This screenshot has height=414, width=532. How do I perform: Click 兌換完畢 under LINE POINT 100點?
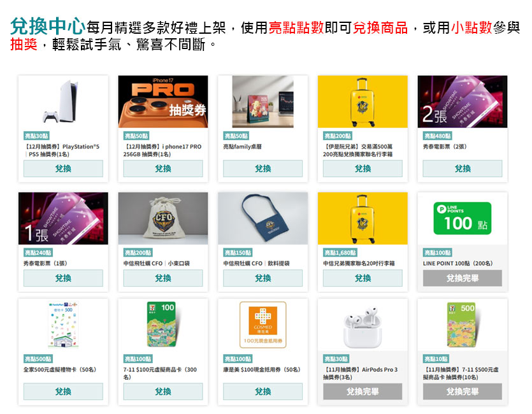pyautogui.click(x=462, y=278)
